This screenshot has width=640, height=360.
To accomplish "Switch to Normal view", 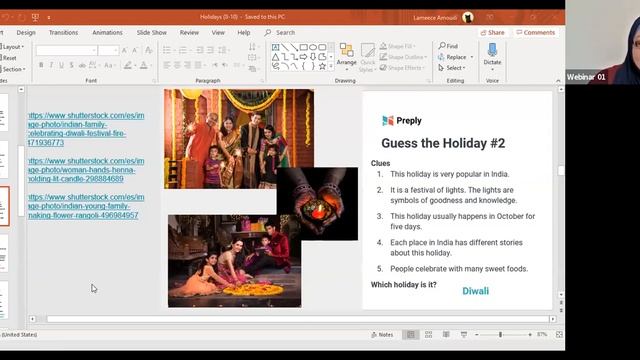I will [411, 334].
